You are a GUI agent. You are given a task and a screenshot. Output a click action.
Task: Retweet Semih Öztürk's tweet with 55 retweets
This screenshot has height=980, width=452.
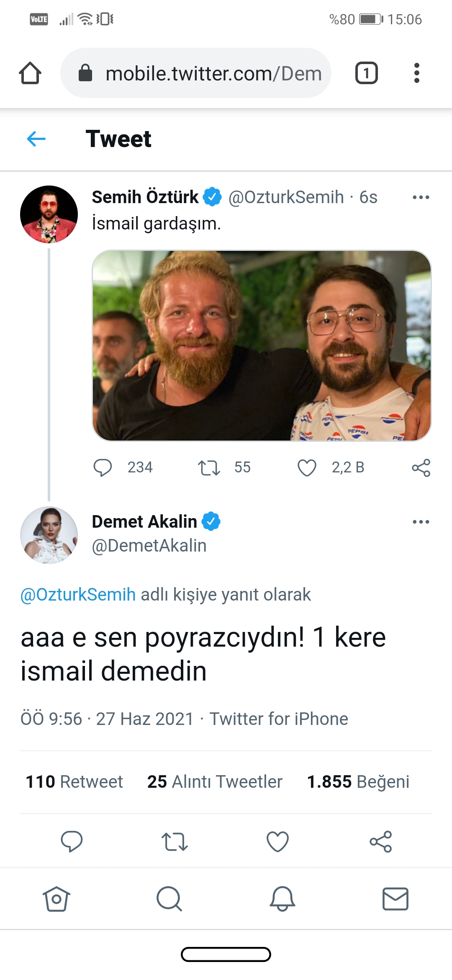tap(209, 468)
